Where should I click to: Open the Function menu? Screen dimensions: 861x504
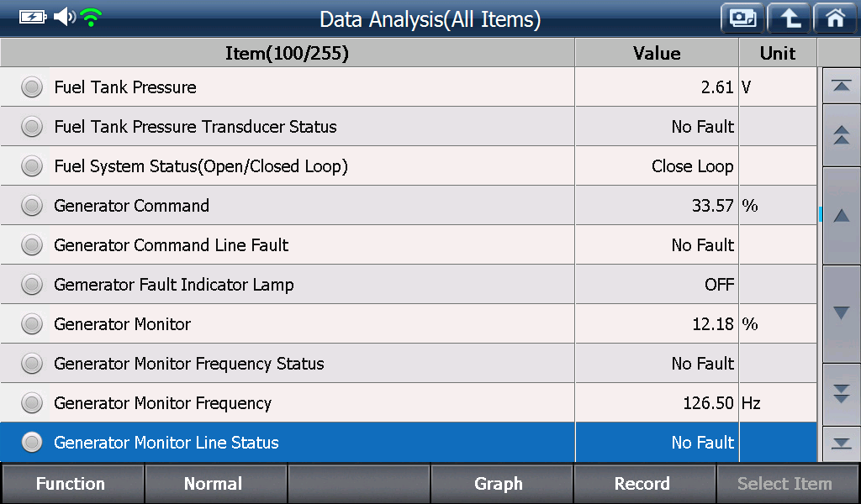coord(72,484)
